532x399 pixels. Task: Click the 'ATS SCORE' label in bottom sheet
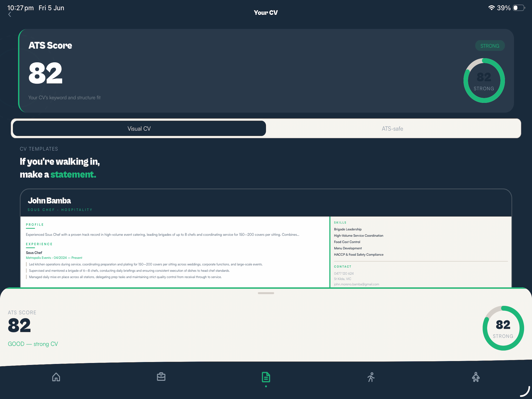coord(22,312)
